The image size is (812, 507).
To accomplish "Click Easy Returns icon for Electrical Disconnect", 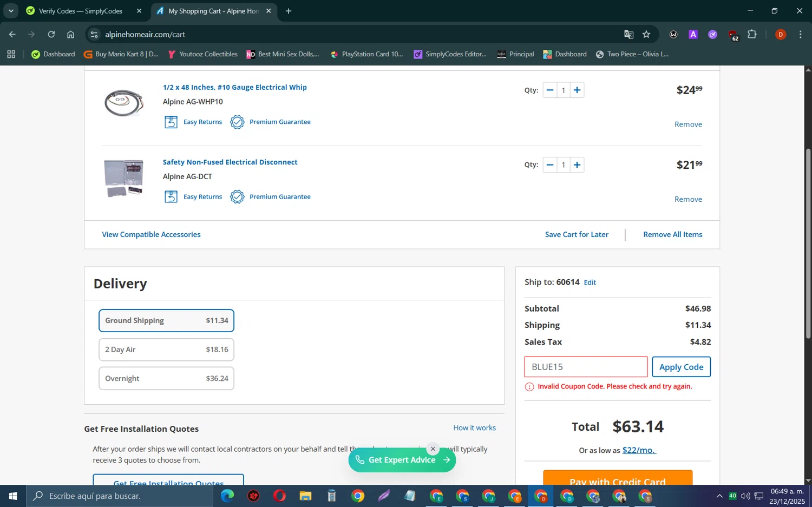I will point(171,196).
